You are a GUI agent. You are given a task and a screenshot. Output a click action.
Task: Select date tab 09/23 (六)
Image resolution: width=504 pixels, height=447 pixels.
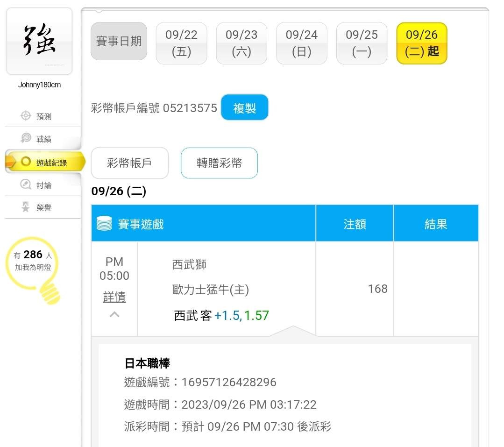(x=241, y=43)
